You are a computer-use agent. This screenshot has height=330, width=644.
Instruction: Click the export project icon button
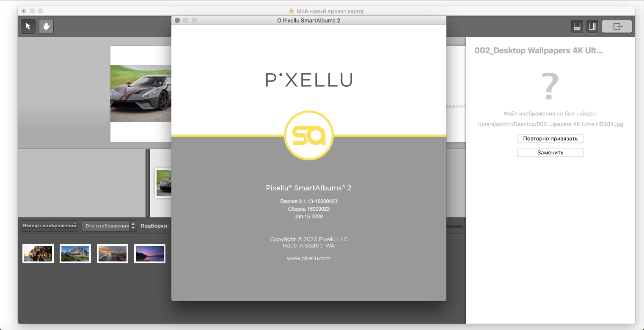point(617,26)
